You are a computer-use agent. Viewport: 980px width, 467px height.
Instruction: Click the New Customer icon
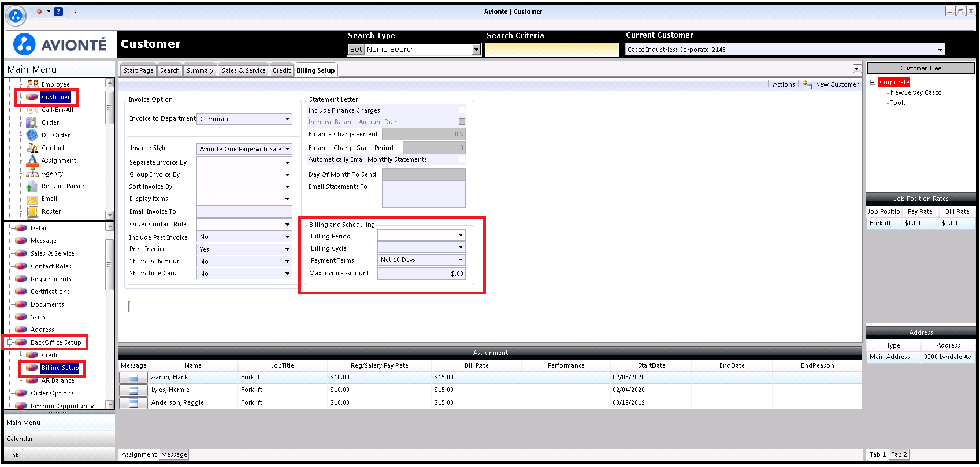[807, 84]
